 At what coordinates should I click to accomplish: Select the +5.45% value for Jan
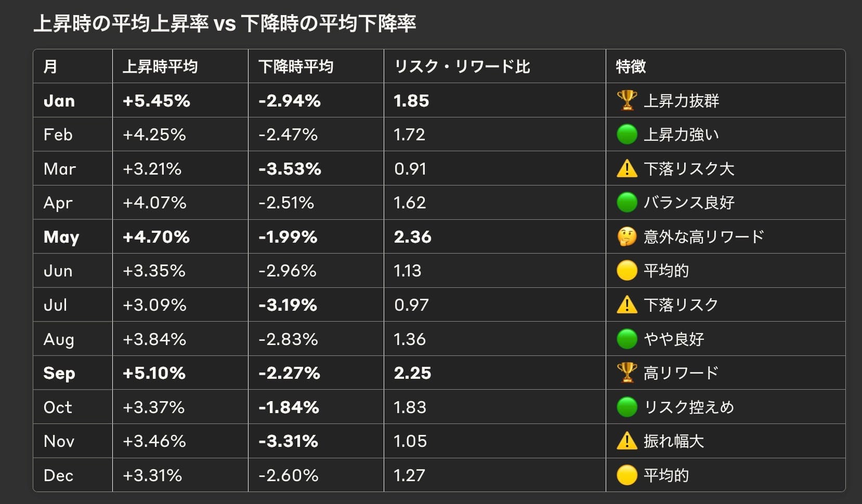pyautogui.click(x=156, y=101)
